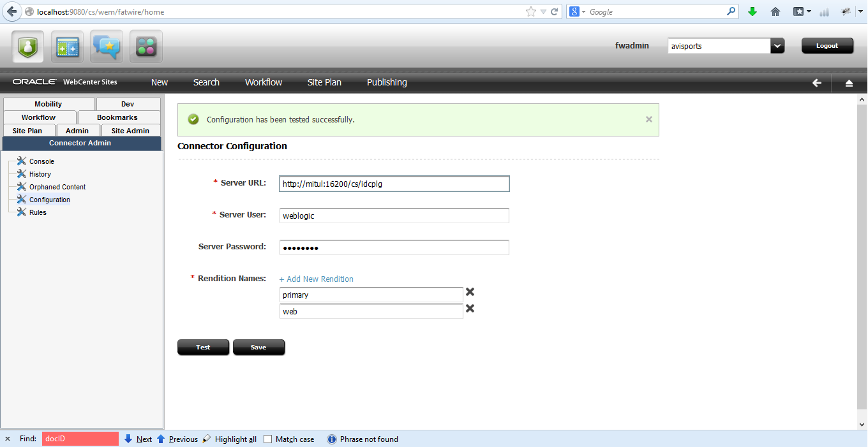
Task: Remove the web rendition using its X icon
Action: 470,308
